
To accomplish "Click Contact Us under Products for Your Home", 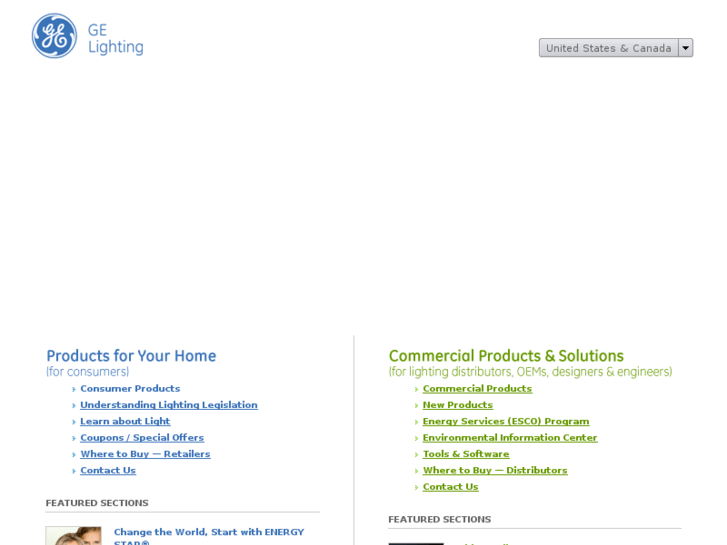I will pyautogui.click(x=108, y=470).
